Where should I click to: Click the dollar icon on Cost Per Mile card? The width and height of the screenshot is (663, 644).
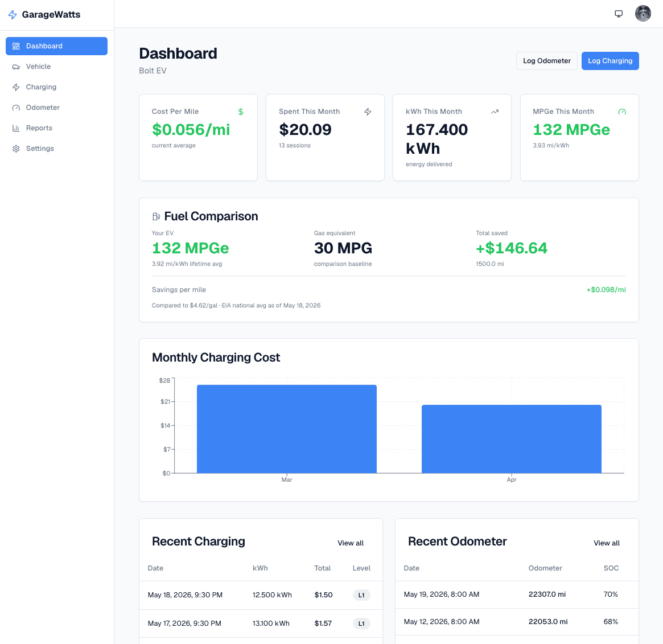(x=241, y=112)
